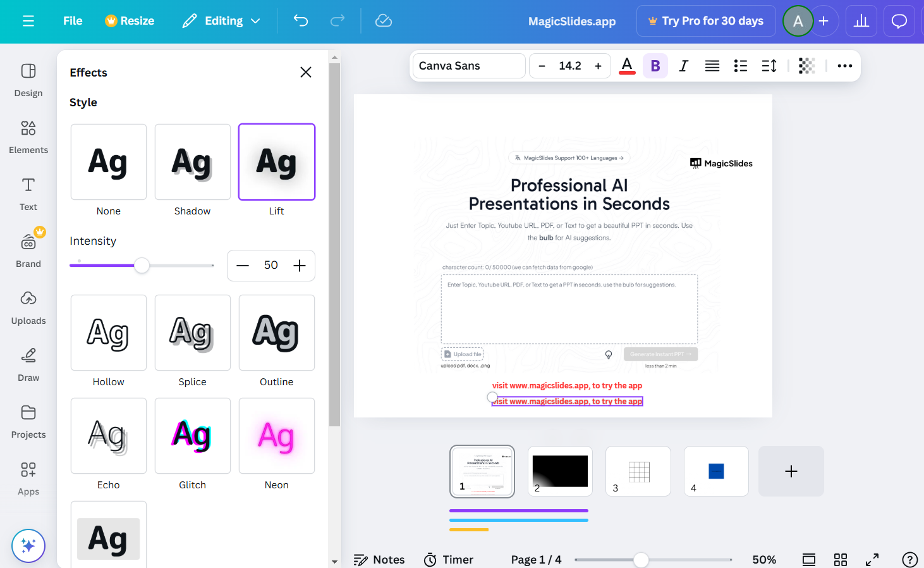Image resolution: width=924 pixels, height=568 pixels.
Task: Decrease intensity with the minus button
Action: (243, 266)
